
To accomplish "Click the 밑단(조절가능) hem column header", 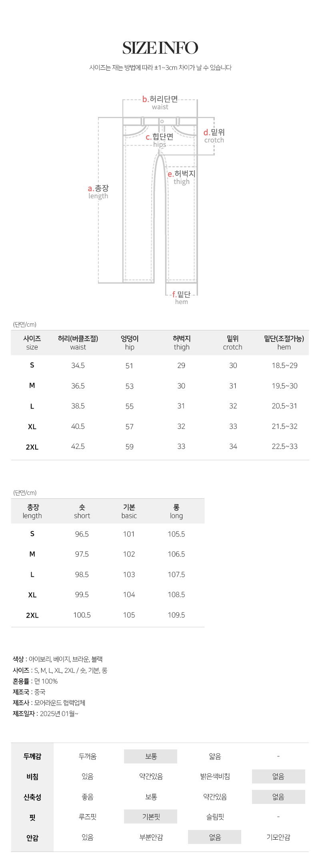I will [284, 343].
